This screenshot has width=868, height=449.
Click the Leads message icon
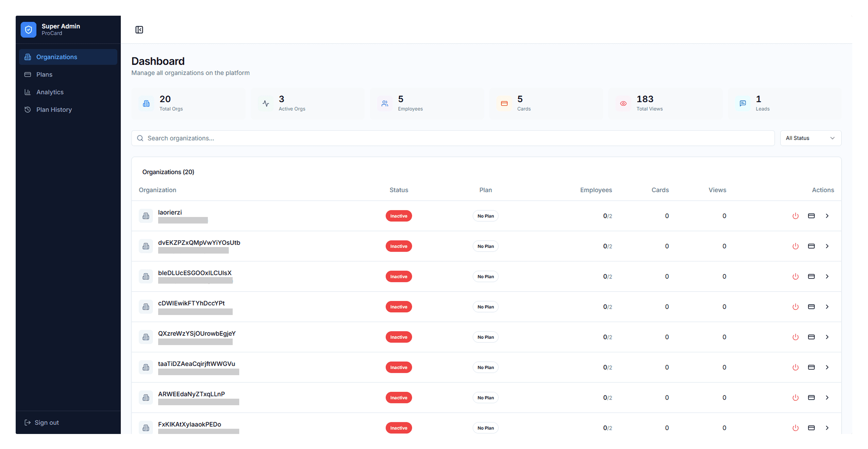coord(743,103)
